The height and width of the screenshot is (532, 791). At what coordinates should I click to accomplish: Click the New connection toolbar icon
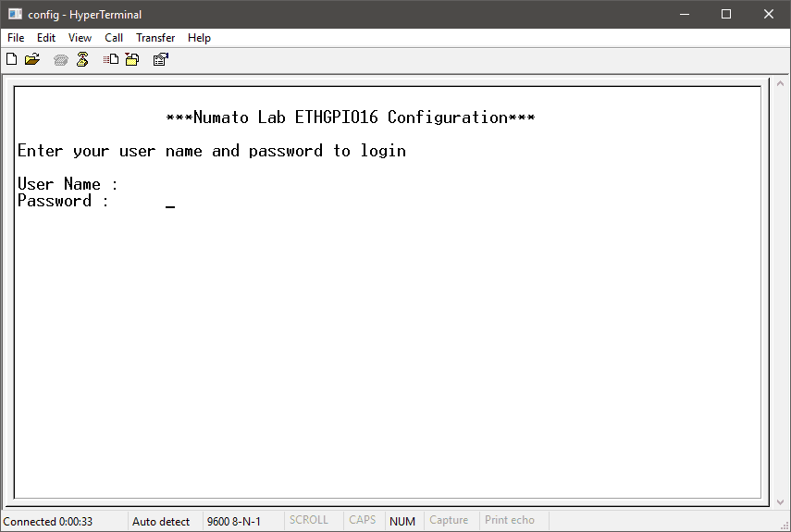click(x=11, y=60)
